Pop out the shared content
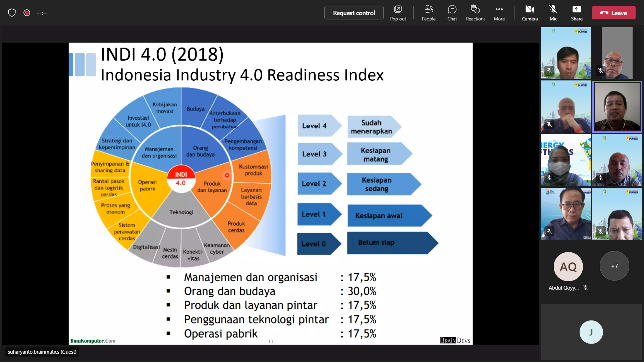This screenshot has width=644, height=362. coord(398,13)
